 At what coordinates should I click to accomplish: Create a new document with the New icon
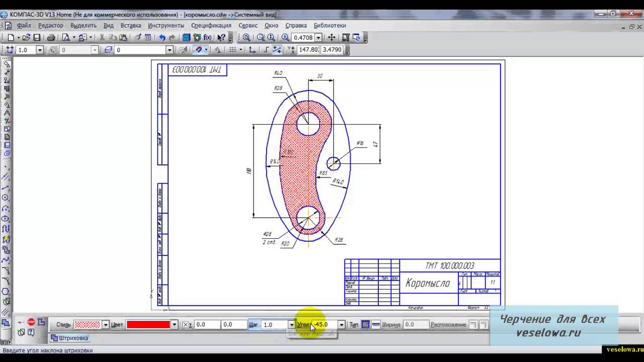click(x=11, y=37)
